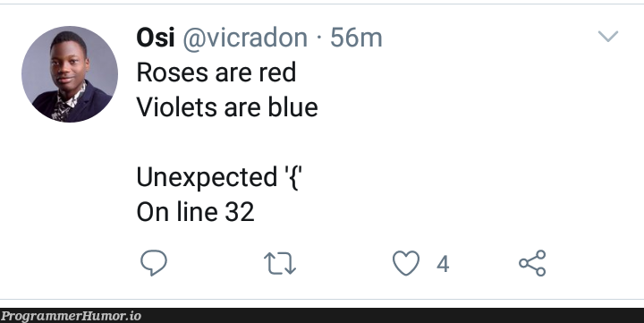
Task: Click the like count number 4
Action: point(443,264)
